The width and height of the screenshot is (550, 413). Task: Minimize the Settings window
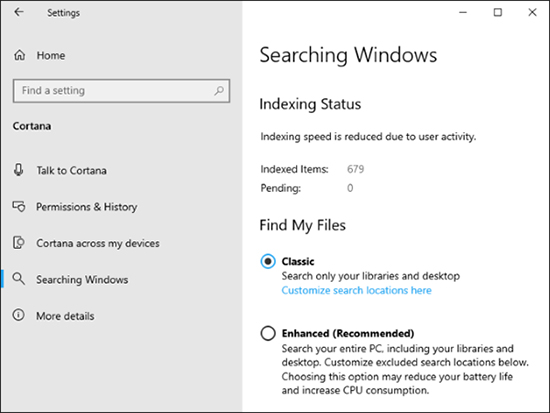pos(463,12)
